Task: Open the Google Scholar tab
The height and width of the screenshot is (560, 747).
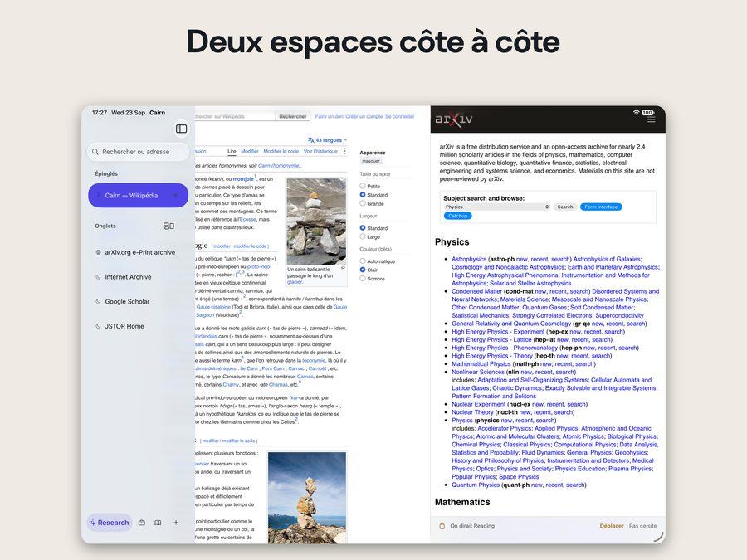Action: 138,301
